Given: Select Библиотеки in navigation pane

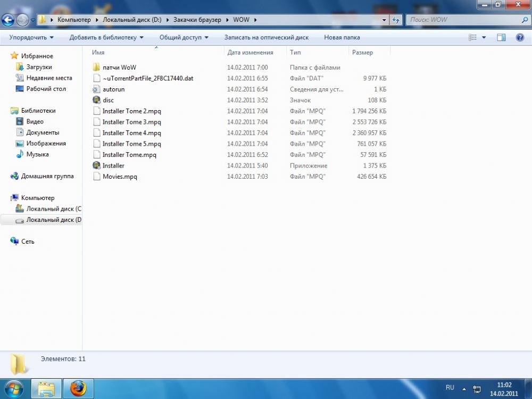Looking at the screenshot, I should pos(38,111).
